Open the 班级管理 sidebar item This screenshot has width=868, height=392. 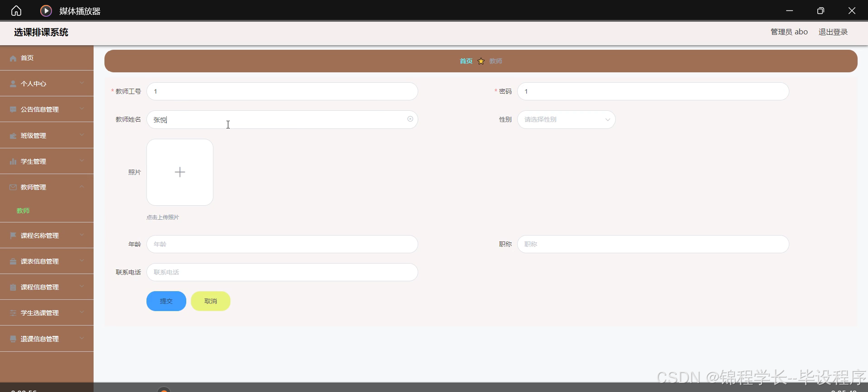tap(47, 136)
